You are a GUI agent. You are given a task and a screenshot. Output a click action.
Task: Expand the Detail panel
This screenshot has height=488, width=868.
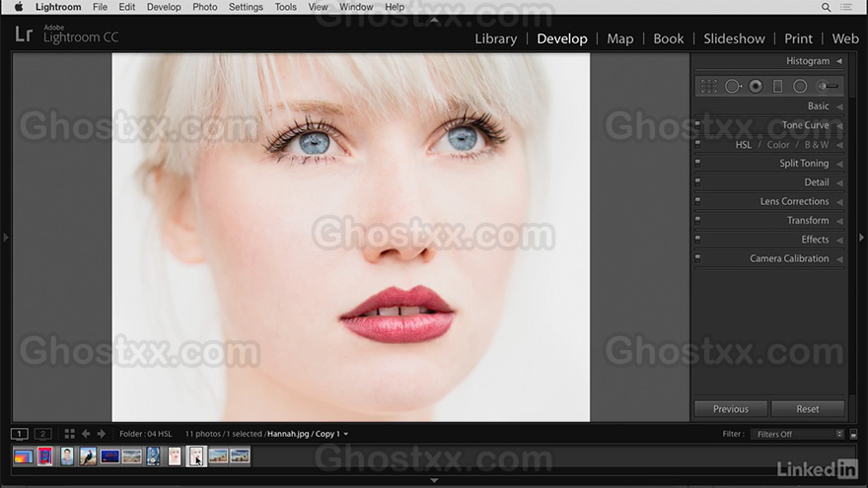click(x=839, y=182)
